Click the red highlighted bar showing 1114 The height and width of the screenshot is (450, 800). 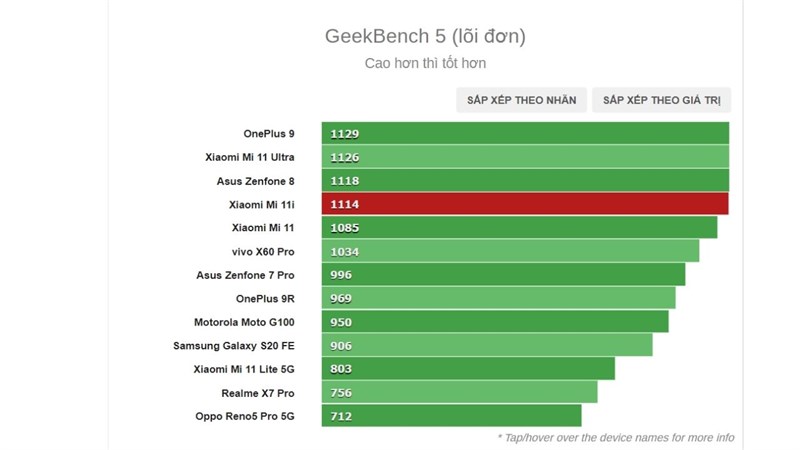[524, 204]
